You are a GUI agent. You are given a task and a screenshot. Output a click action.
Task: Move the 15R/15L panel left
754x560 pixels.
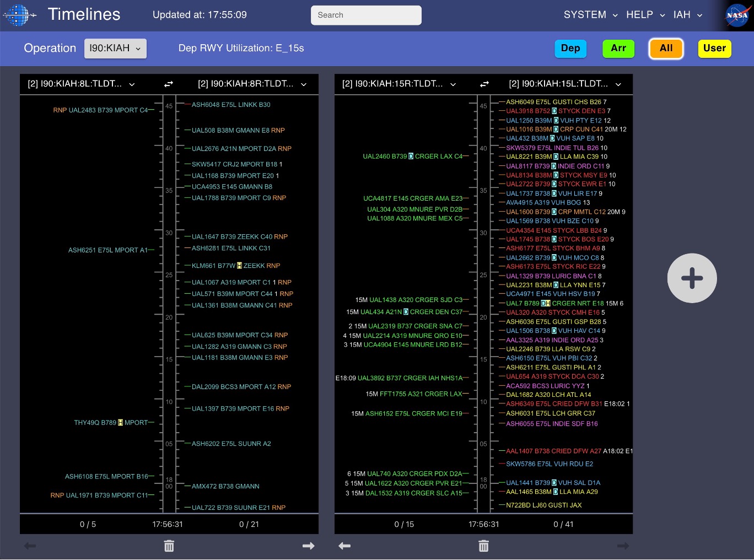click(344, 546)
